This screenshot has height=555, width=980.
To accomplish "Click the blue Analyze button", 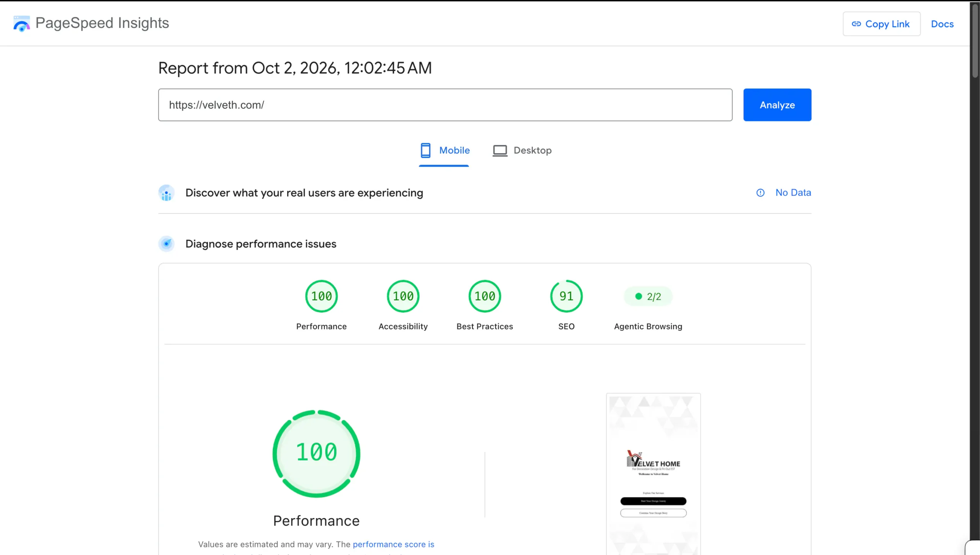I will (777, 105).
